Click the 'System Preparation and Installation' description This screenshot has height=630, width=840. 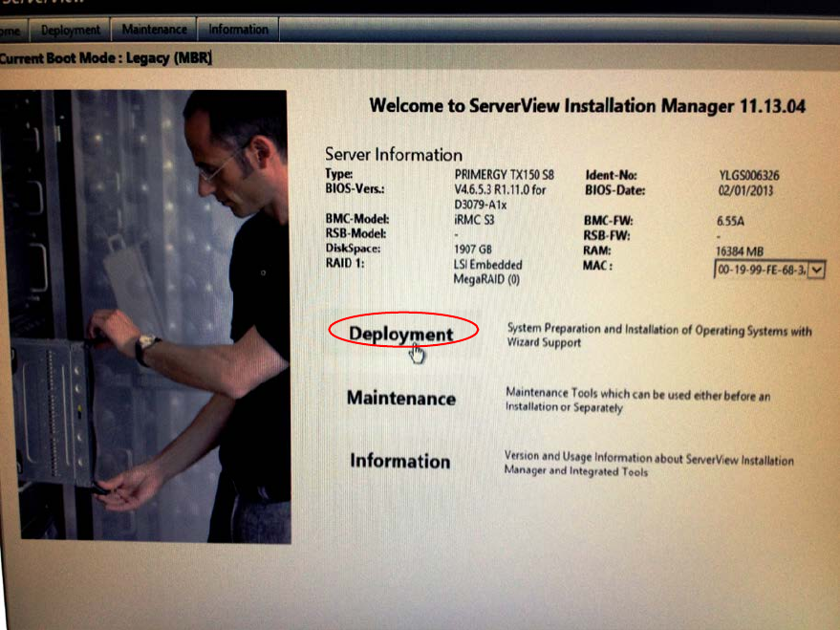click(x=659, y=336)
